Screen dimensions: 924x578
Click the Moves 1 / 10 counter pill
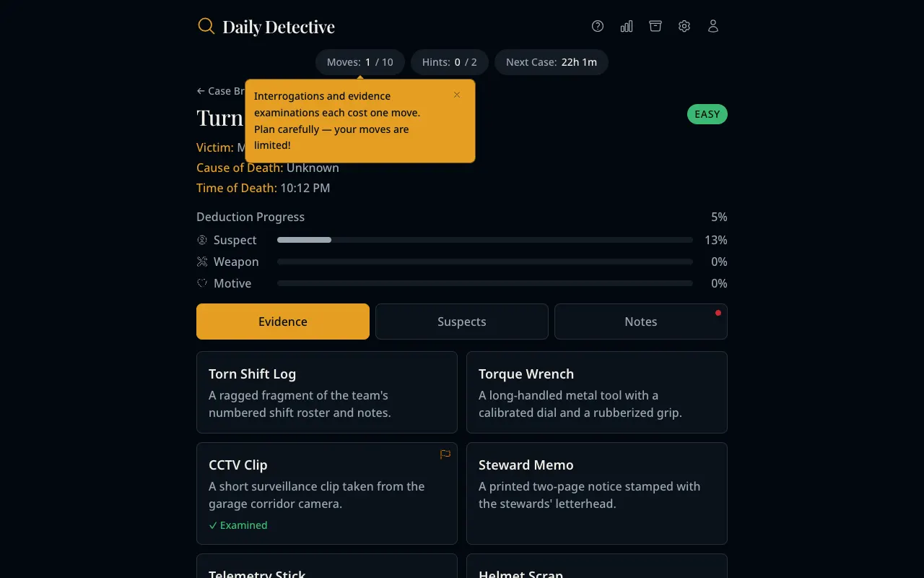pyautogui.click(x=360, y=62)
